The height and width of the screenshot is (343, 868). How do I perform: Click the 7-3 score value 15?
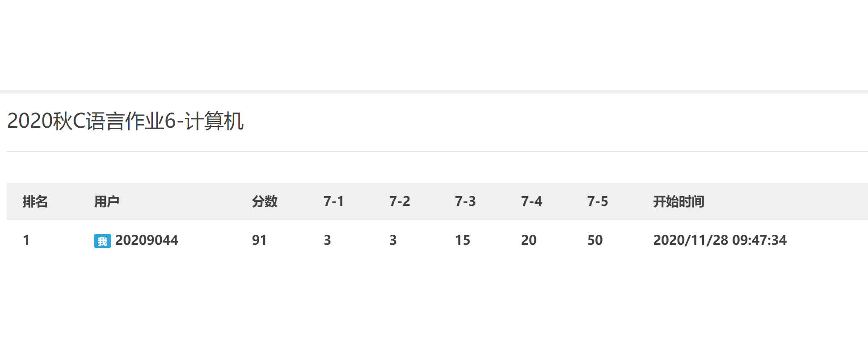pos(463,240)
